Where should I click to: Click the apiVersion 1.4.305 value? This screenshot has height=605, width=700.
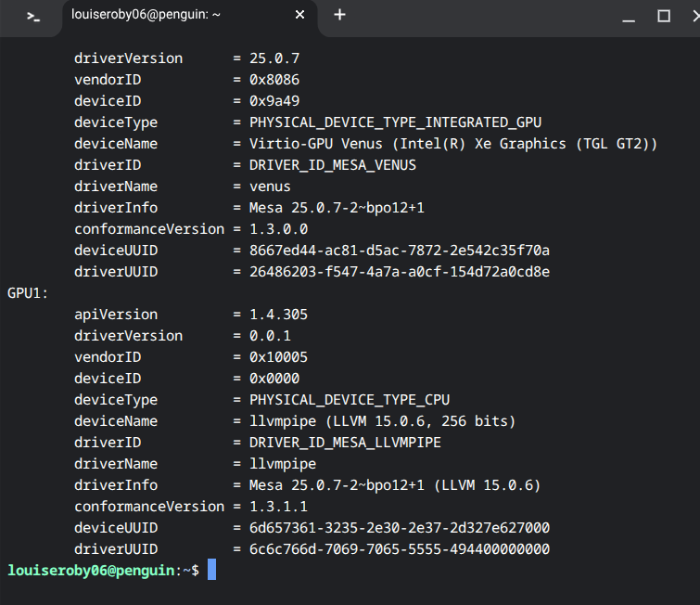tap(278, 315)
